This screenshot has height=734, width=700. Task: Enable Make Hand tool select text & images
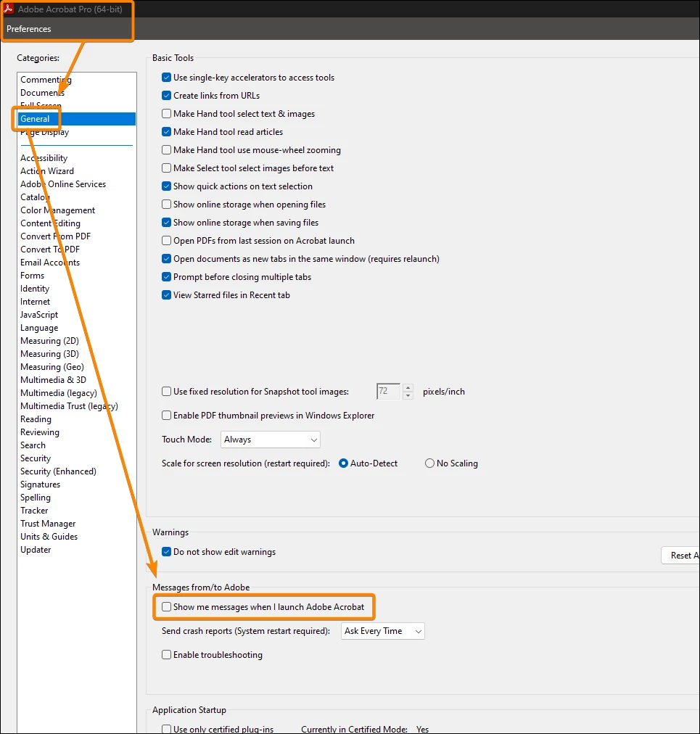point(166,114)
